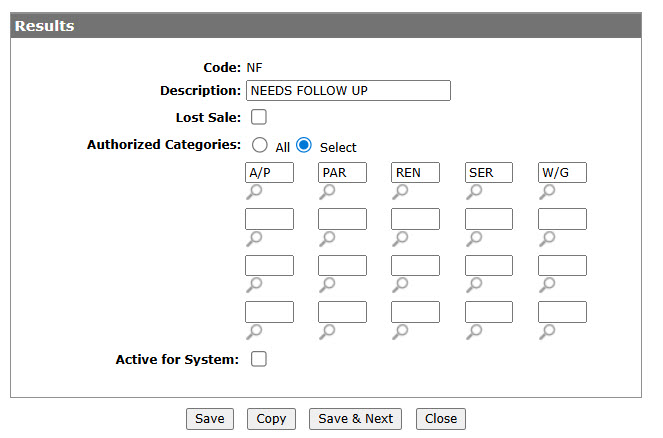
Task: Tick the Lost Sale checkbox
Action: [259, 117]
